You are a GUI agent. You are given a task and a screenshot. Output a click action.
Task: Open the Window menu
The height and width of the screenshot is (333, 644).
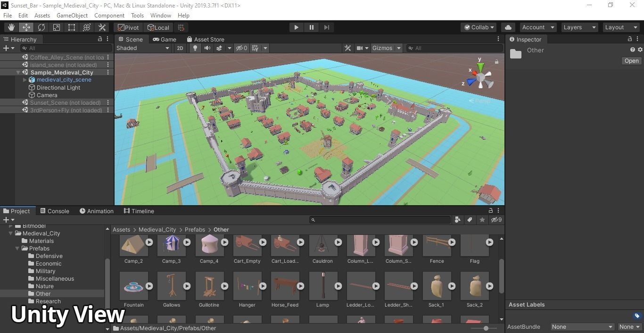coord(161,16)
